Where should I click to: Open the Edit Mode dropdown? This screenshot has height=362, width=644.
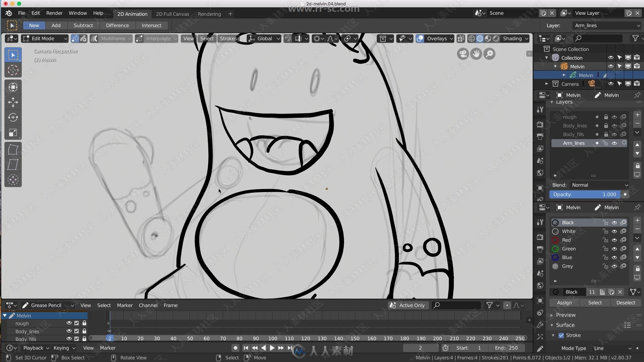(45, 39)
